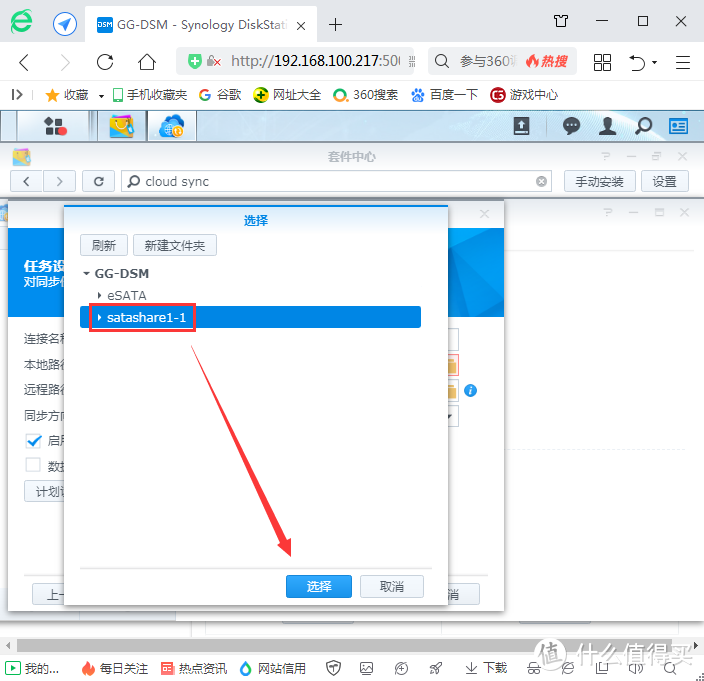Refresh the Package Center list
This screenshot has height=681, width=704.
pos(99,181)
